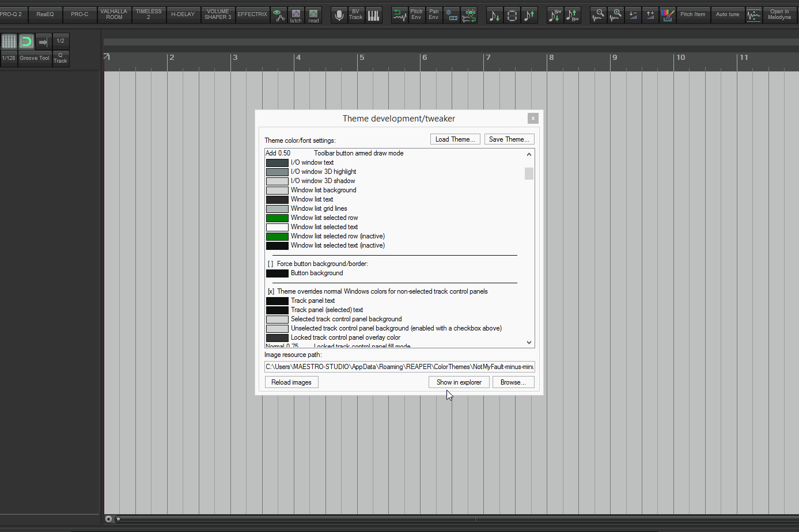Click the decrease peaks icon with down arrow

point(633,15)
